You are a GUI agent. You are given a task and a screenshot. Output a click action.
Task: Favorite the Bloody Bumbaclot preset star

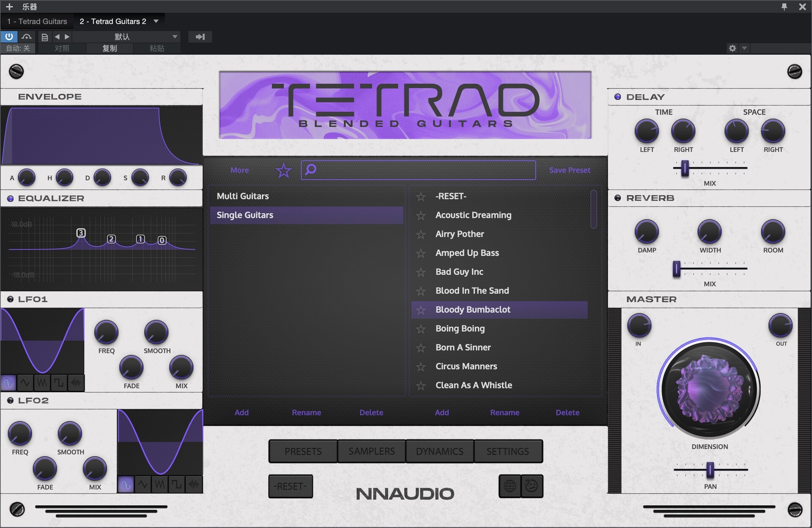coord(421,310)
